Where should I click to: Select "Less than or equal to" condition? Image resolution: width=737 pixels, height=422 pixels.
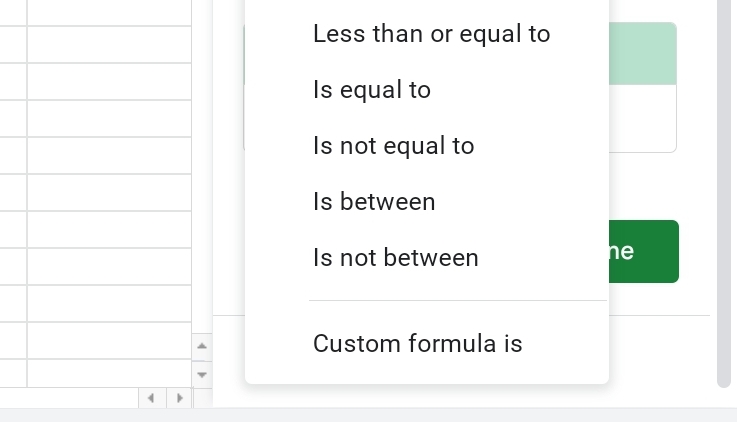tap(431, 34)
